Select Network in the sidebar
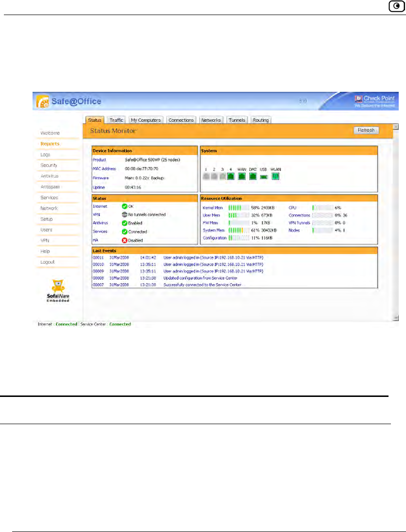This screenshot has height=532, width=406. [x=49, y=208]
